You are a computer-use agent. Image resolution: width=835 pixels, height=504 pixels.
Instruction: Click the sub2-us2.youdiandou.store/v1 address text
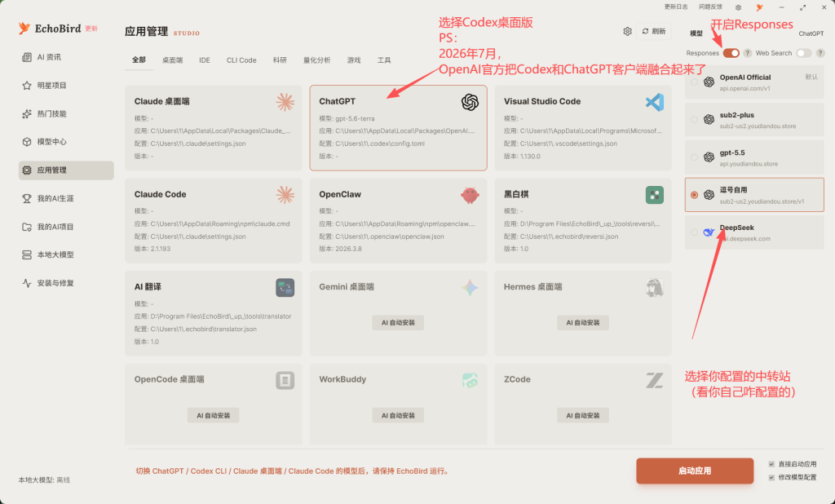tap(762, 201)
